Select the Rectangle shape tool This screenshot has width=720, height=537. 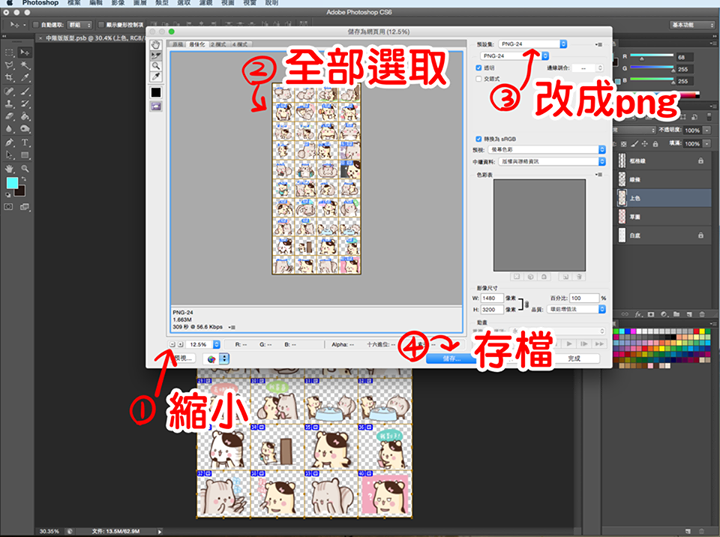click(x=25, y=155)
